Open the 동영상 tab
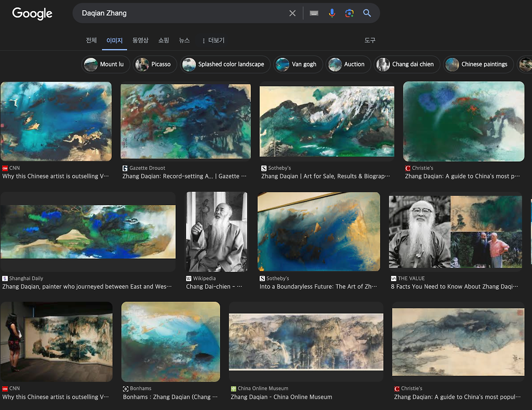Image resolution: width=532 pixels, height=410 pixels. (140, 40)
